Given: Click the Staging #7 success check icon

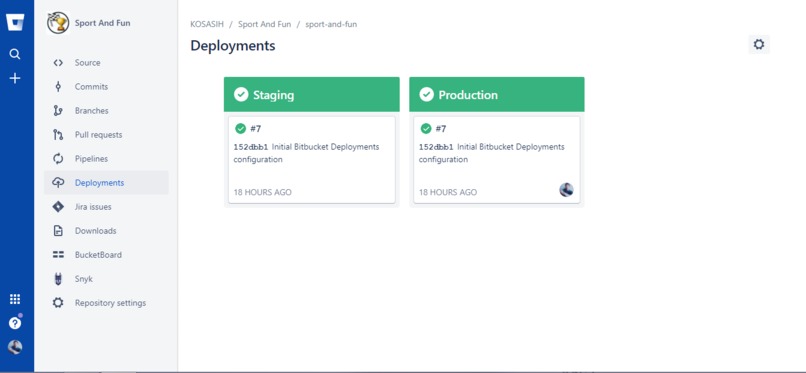Looking at the screenshot, I should click(x=240, y=128).
